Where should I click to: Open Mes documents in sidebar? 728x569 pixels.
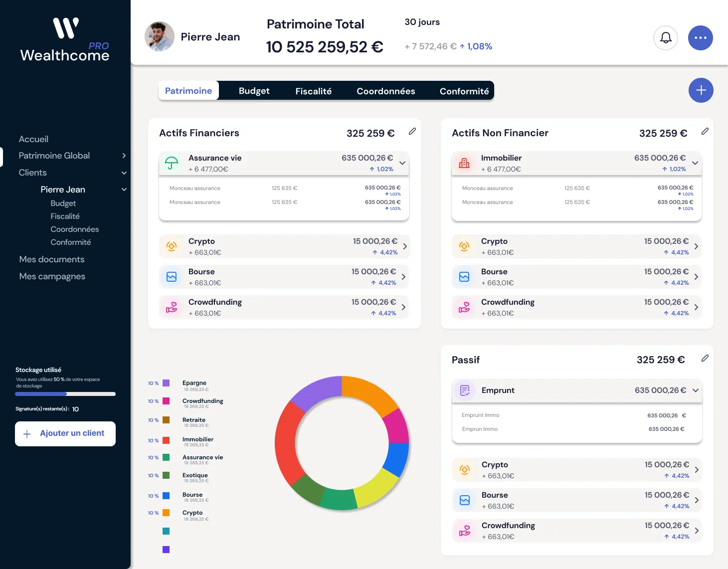point(52,259)
